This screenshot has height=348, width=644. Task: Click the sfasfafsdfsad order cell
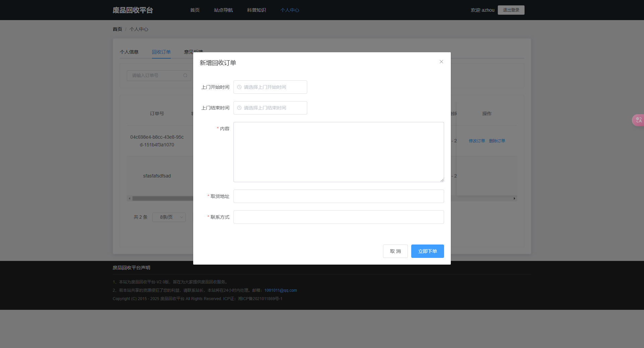[157, 176]
